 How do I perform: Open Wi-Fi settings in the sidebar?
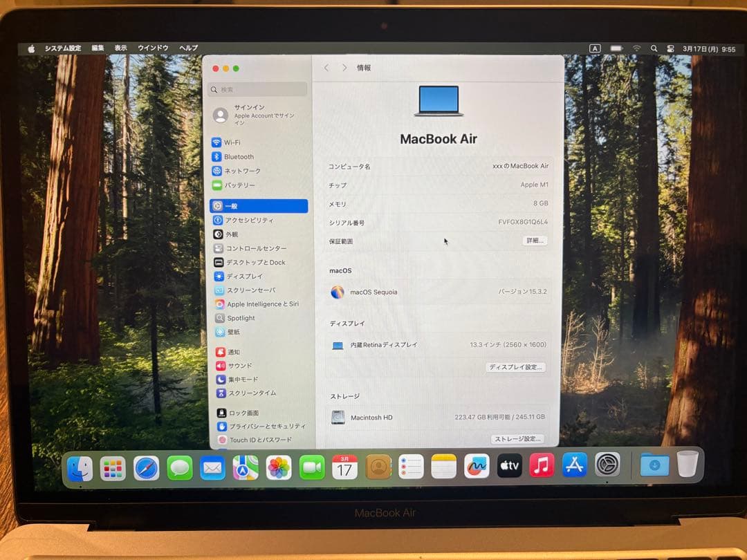click(x=235, y=142)
